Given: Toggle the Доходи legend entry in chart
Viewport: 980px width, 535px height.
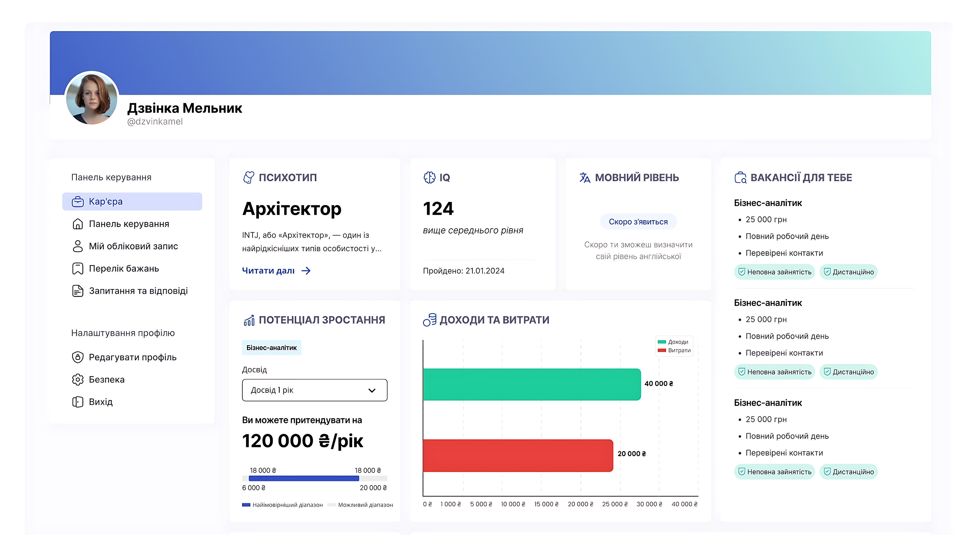Looking at the screenshot, I should [x=673, y=342].
